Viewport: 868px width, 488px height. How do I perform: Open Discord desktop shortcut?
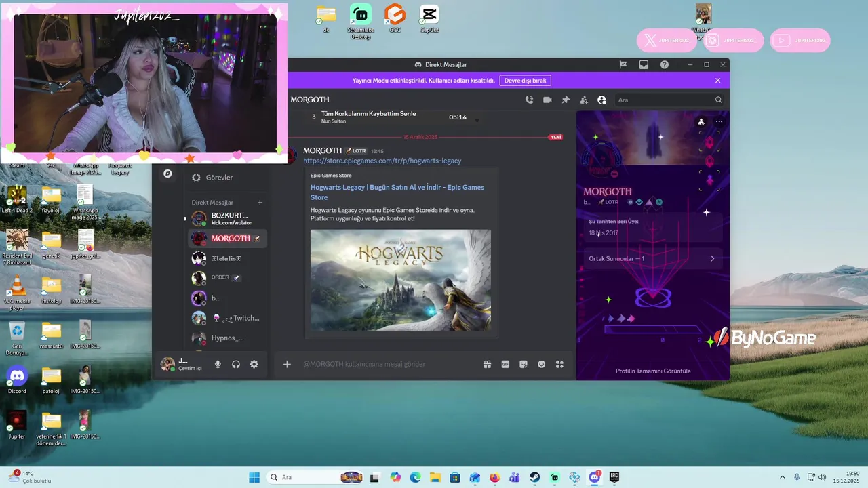click(17, 380)
